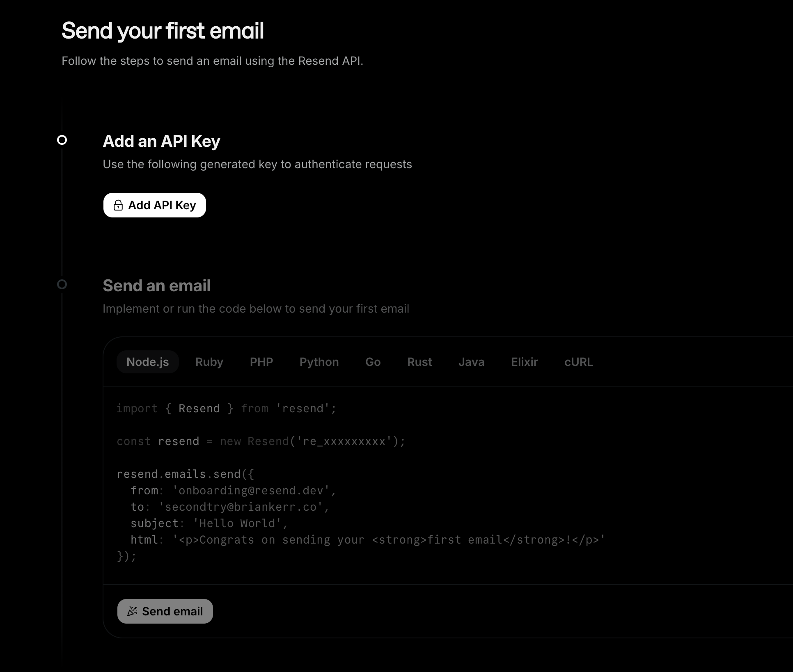Click the Add API Key button
793x672 pixels.
point(155,205)
